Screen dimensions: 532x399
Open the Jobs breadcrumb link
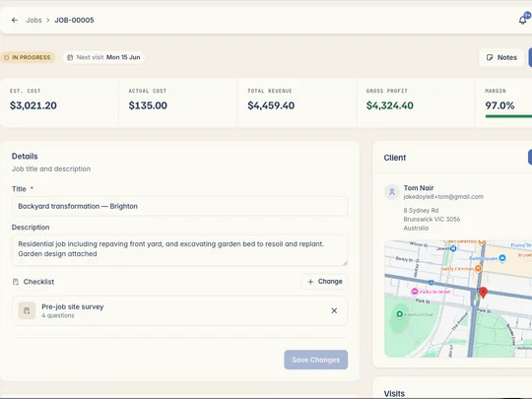(33, 20)
